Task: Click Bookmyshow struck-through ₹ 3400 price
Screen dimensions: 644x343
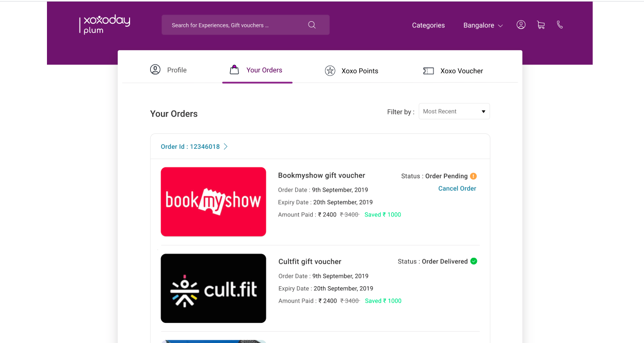Action: pos(349,214)
